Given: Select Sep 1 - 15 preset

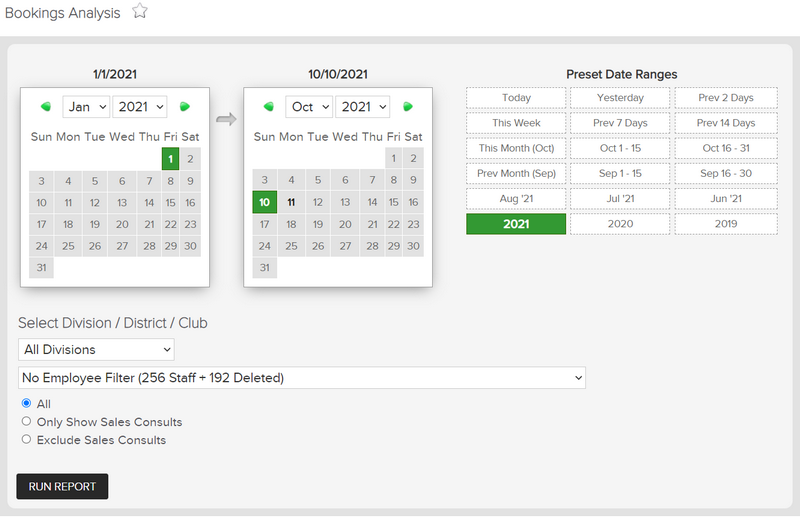Looking at the screenshot, I should click(x=620, y=174).
